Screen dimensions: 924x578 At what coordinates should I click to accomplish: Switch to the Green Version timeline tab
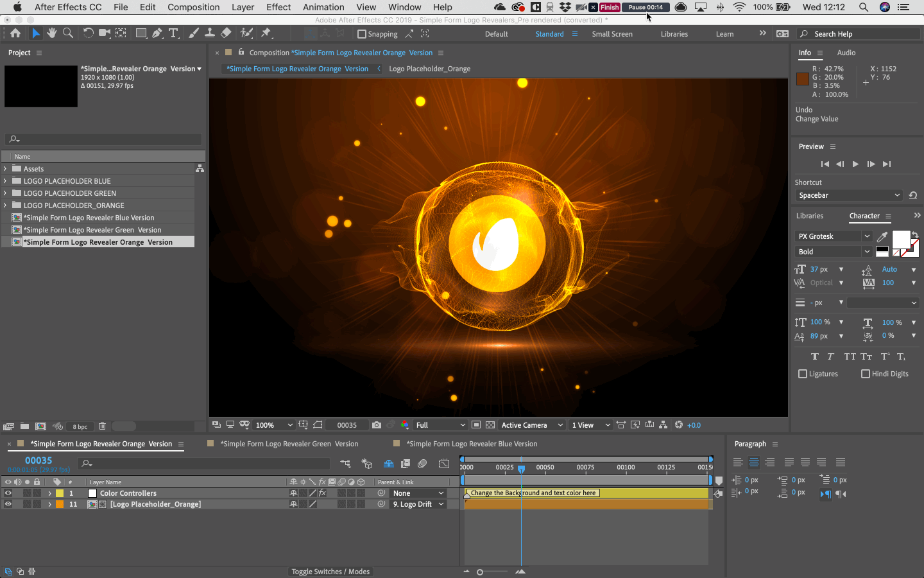coord(289,444)
